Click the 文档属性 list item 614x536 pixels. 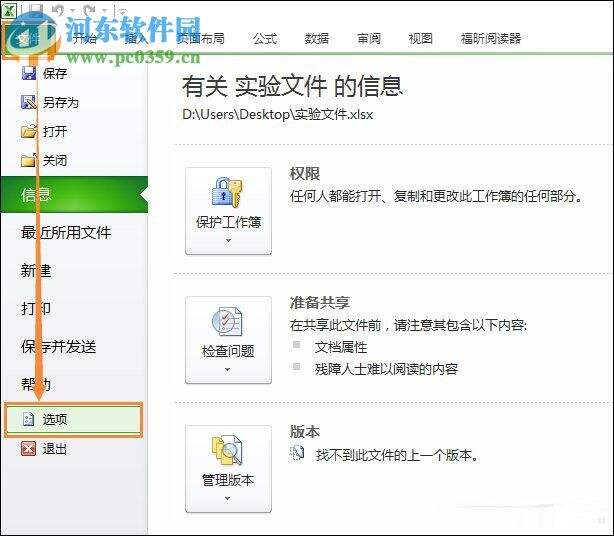pos(341,347)
